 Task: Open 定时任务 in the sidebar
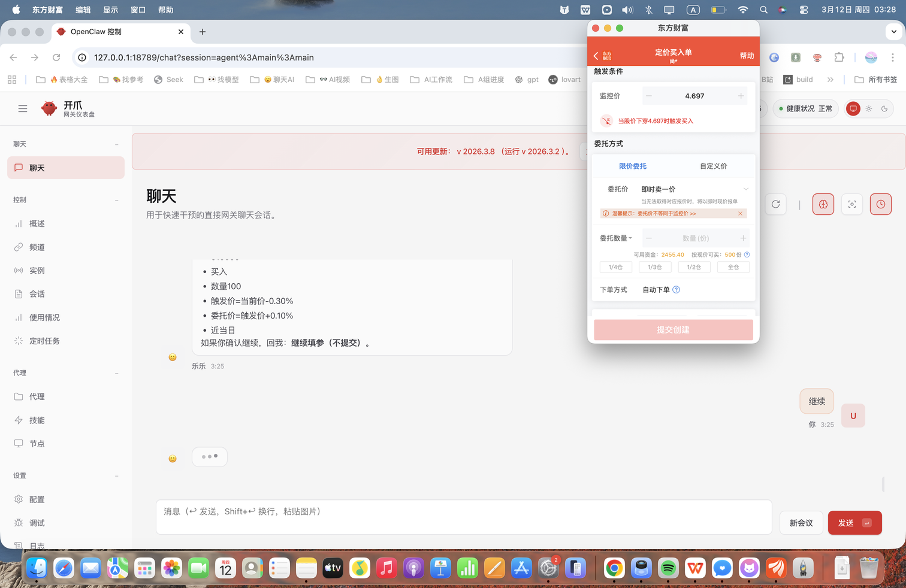[44, 341]
